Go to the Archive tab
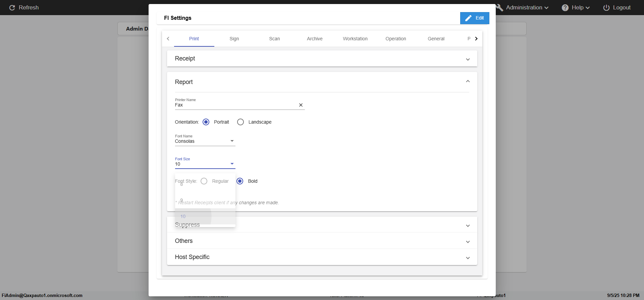This screenshot has width=644, height=300. [x=315, y=39]
